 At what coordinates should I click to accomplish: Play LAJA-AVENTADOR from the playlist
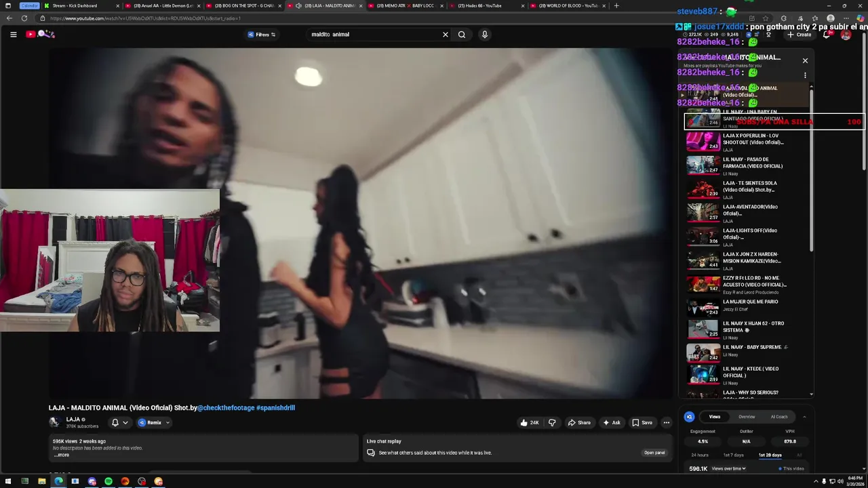746,213
